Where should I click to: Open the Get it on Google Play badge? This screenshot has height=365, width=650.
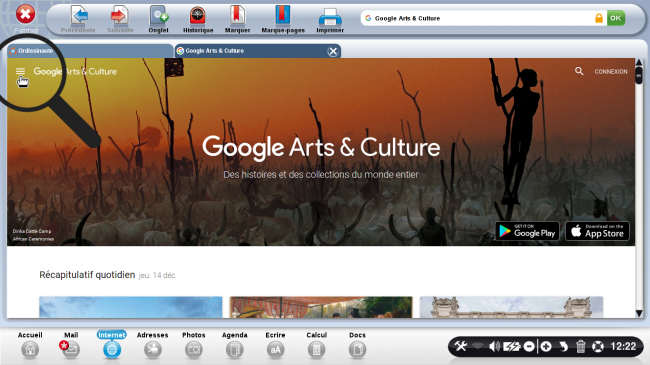click(x=527, y=231)
